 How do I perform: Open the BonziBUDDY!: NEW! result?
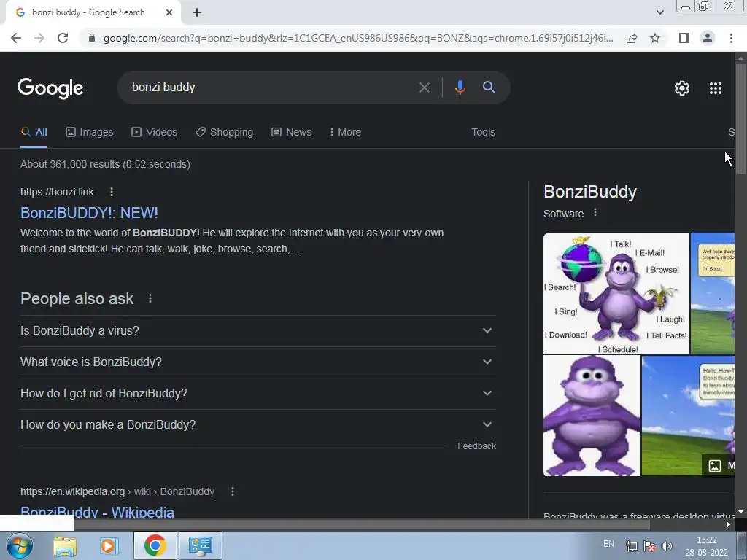click(x=89, y=213)
